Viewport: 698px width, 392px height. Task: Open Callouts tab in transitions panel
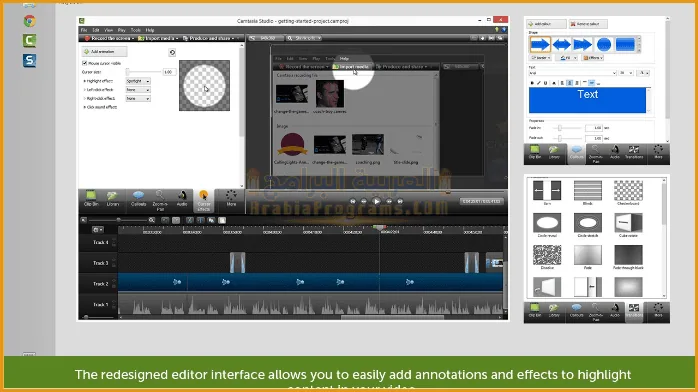(576, 311)
